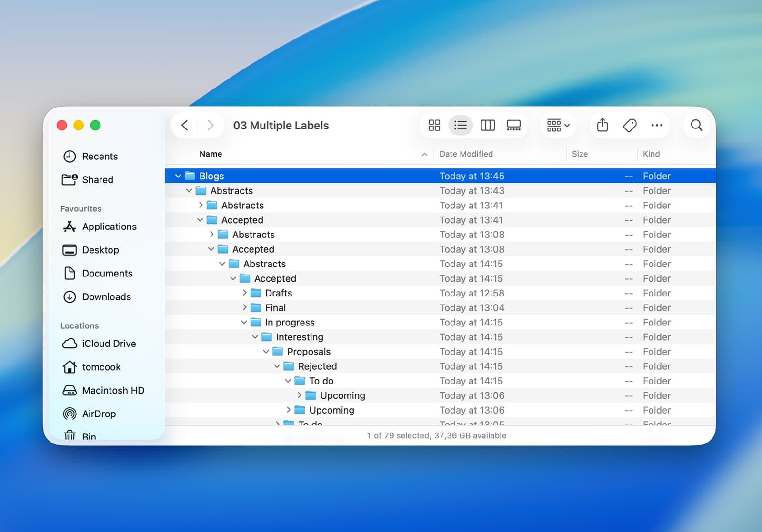The image size is (762, 532).
Task: Switch to icon grid view
Action: click(433, 125)
